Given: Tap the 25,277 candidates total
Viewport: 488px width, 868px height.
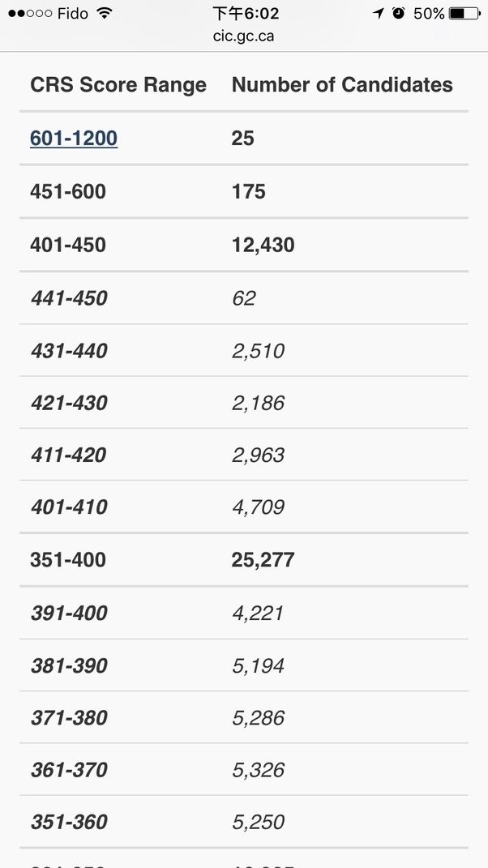Looking at the screenshot, I should (263, 560).
